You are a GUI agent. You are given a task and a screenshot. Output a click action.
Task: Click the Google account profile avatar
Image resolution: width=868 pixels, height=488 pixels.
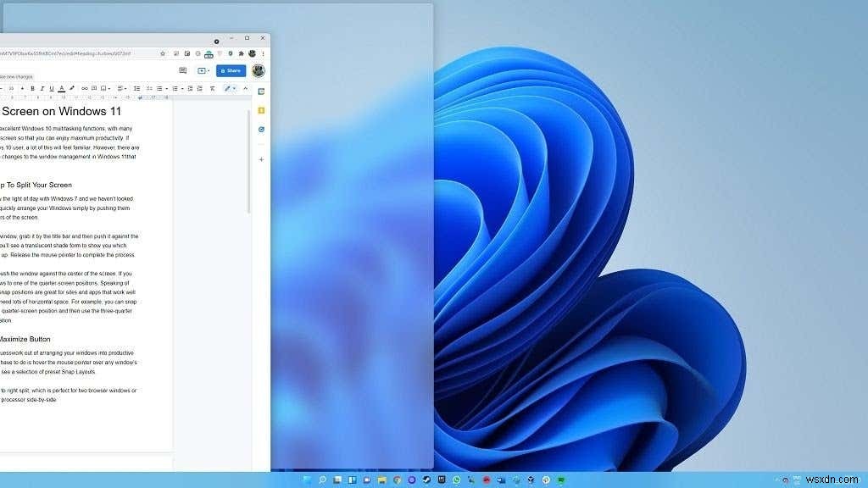pos(259,71)
